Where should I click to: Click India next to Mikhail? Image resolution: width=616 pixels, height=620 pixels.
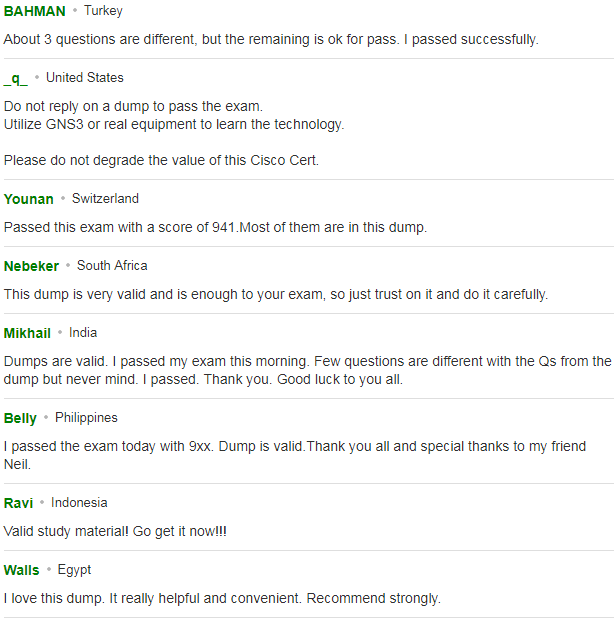coord(83,333)
